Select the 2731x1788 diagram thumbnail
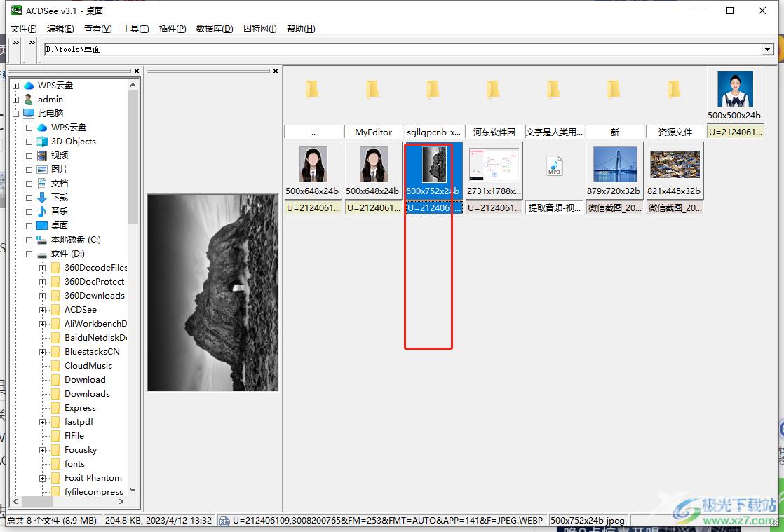 pyautogui.click(x=494, y=164)
